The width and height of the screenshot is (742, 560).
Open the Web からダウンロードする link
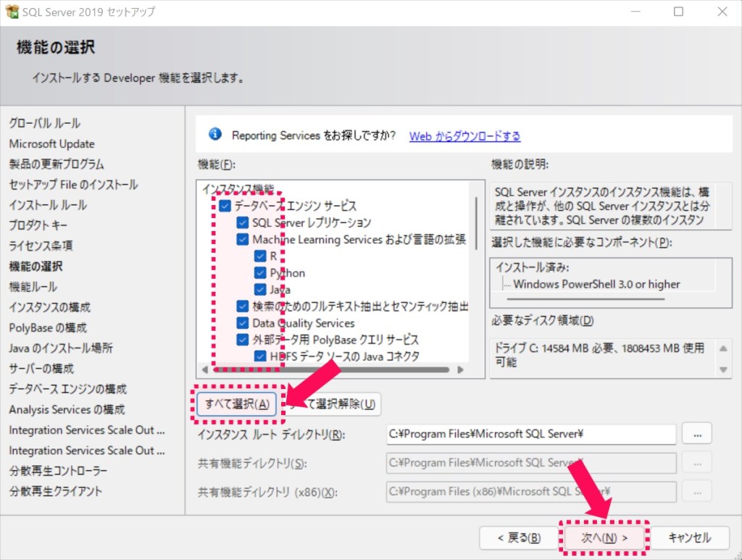coord(464,136)
